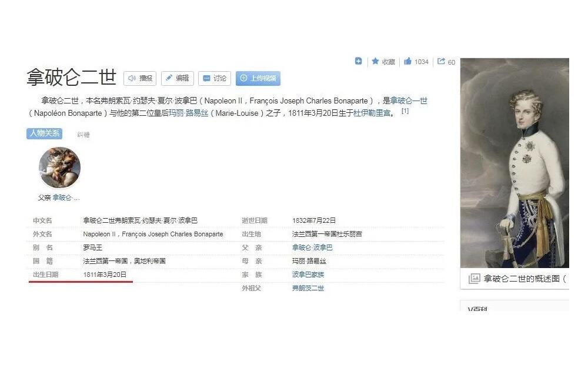Click the 法兰西第一帝国，奥地利帝国 nationality value
The height and width of the screenshot is (368, 588).
point(124,261)
